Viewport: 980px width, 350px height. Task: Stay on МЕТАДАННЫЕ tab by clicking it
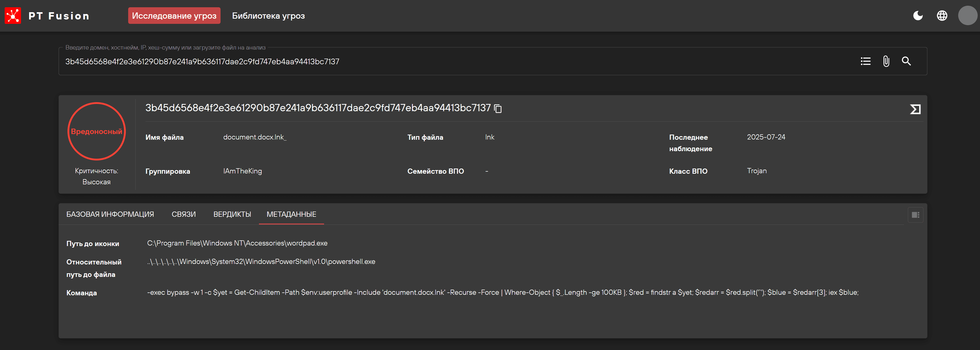(x=291, y=214)
